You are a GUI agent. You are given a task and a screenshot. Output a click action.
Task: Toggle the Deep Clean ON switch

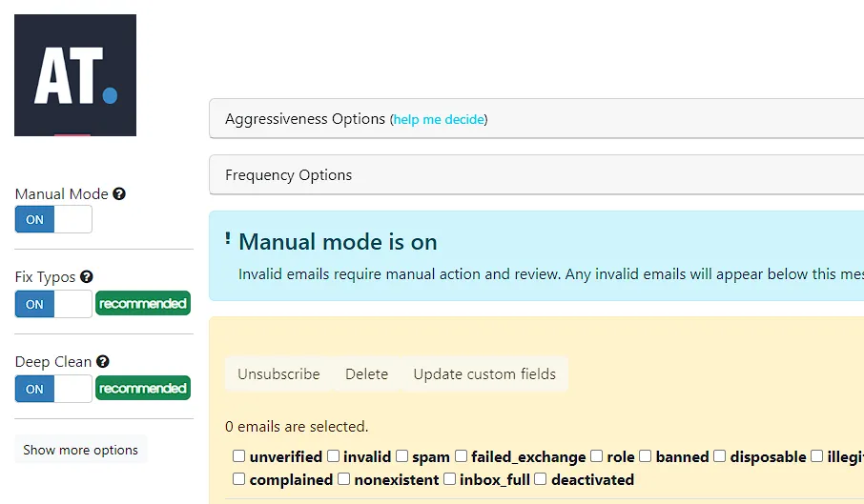coord(53,389)
